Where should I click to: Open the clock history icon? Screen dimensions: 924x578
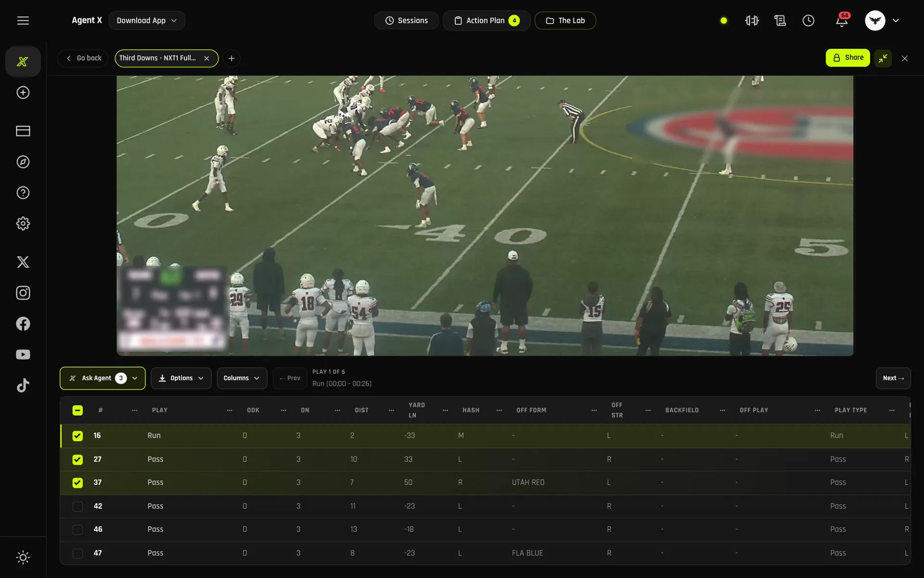coord(808,21)
